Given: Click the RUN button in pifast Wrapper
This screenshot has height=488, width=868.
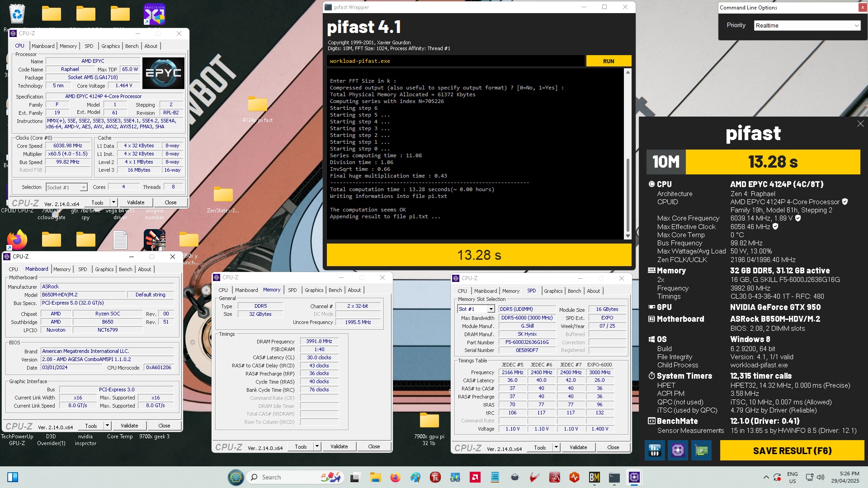Looking at the screenshot, I should pos(609,61).
